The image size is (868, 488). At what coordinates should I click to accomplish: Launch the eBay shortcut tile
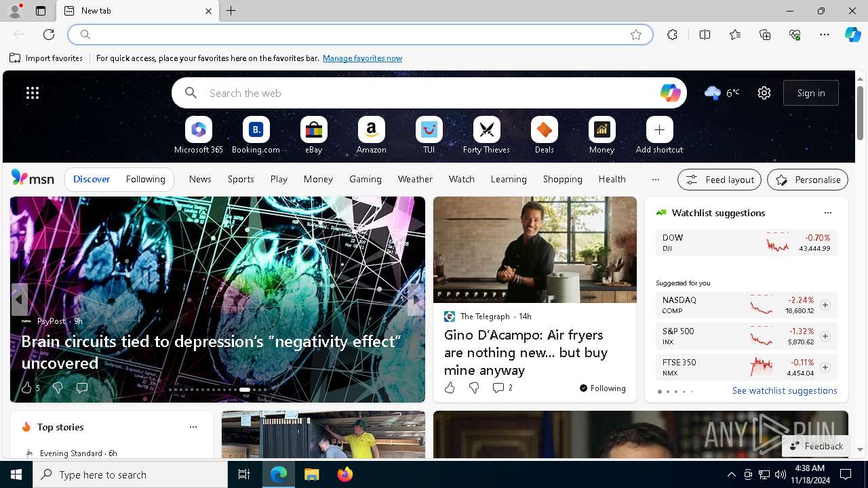tap(313, 136)
